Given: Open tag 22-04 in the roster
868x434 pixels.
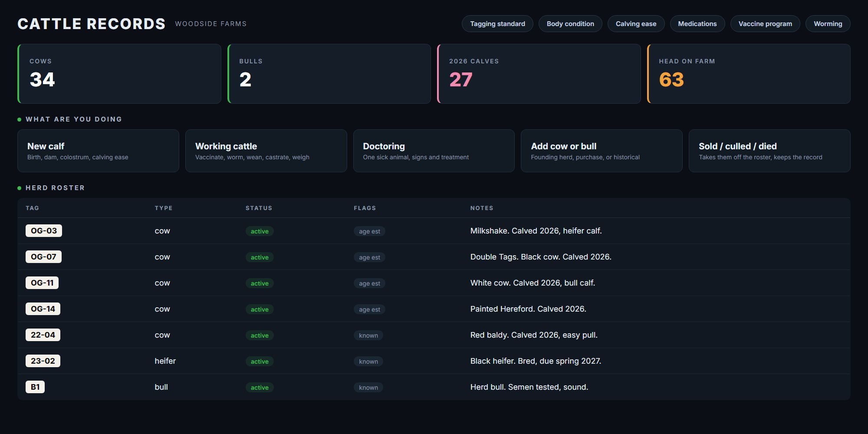Looking at the screenshot, I should [43, 335].
